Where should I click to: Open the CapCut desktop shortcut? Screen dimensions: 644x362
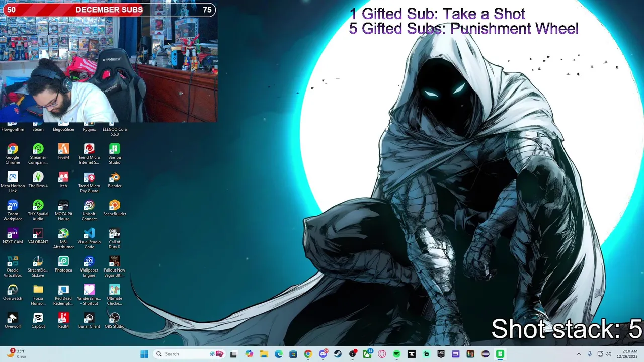(x=38, y=321)
